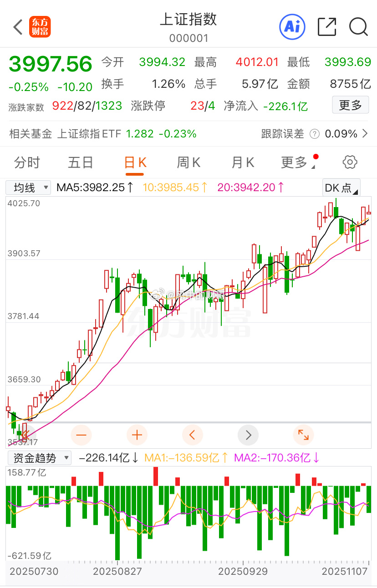Tap the share icon

326,27
